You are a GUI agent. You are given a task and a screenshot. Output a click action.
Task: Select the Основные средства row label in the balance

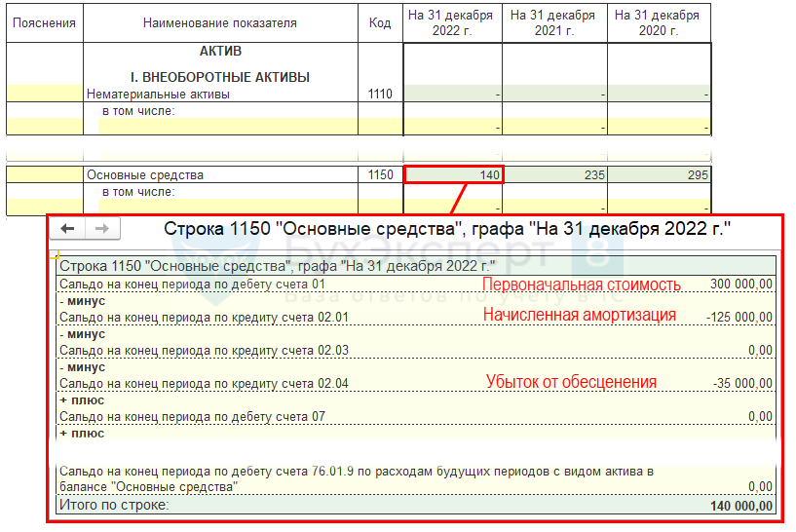[145, 175]
